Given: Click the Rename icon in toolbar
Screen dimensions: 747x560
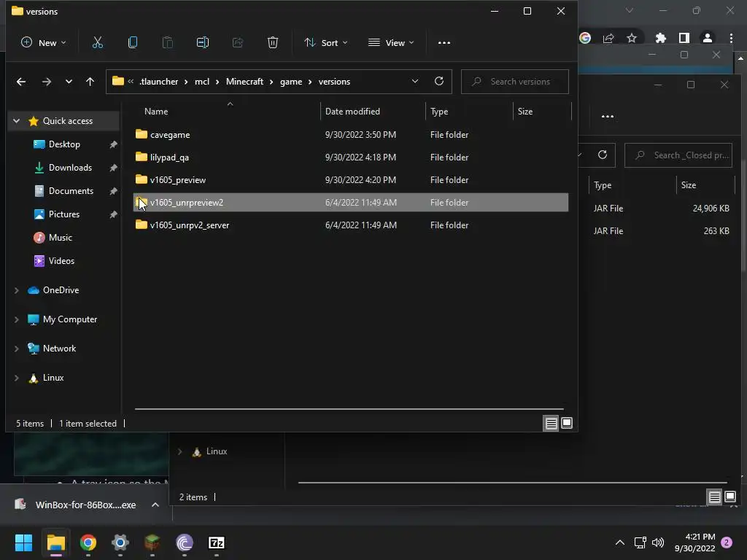Looking at the screenshot, I should tap(203, 42).
